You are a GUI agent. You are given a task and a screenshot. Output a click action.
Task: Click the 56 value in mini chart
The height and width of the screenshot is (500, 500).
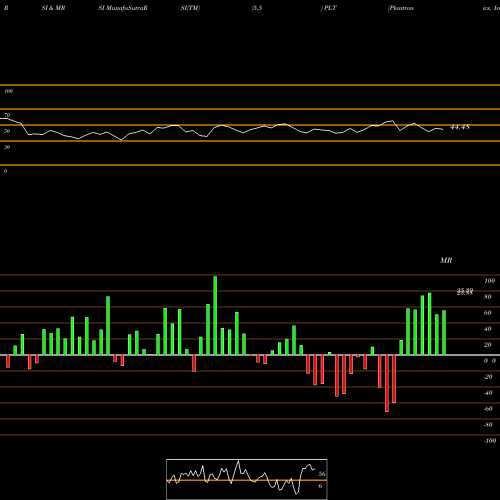(322, 474)
